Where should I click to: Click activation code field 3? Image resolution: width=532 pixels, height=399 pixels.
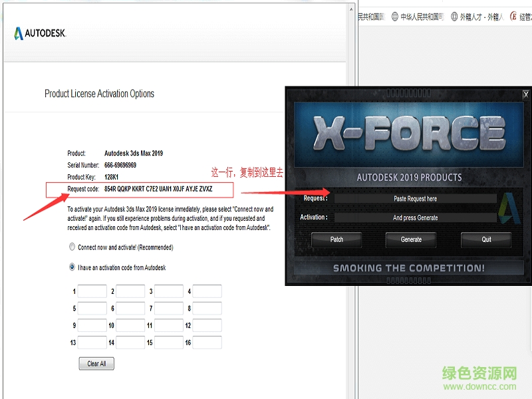pos(169,291)
